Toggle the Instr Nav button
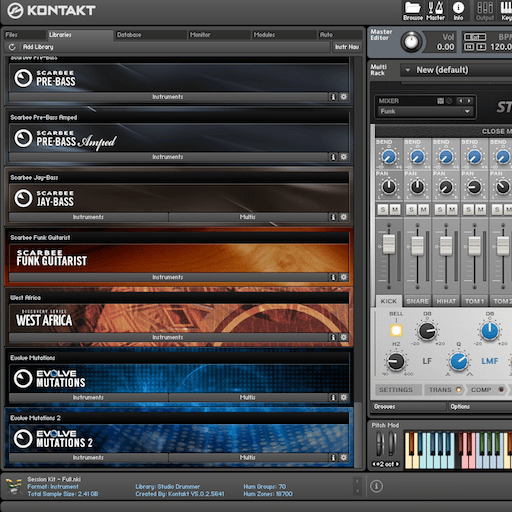Image resolution: width=512 pixels, height=512 pixels. [x=347, y=47]
